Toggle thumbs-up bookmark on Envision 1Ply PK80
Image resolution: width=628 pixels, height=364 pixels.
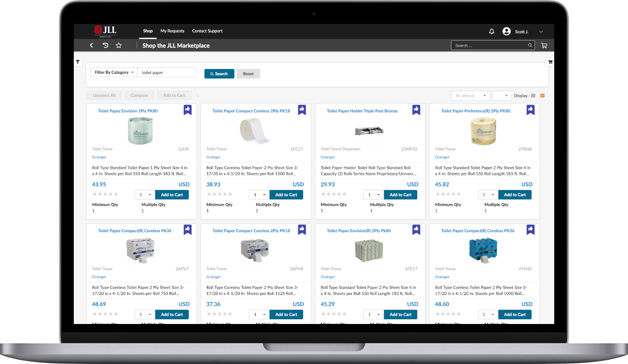pyautogui.click(x=188, y=110)
